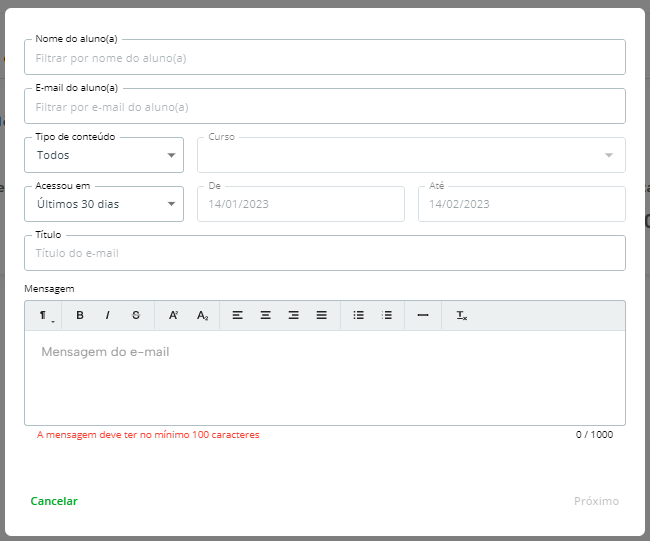Screen dimensions: 650x541
Task: Apply subscript formatting
Action: point(202,315)
